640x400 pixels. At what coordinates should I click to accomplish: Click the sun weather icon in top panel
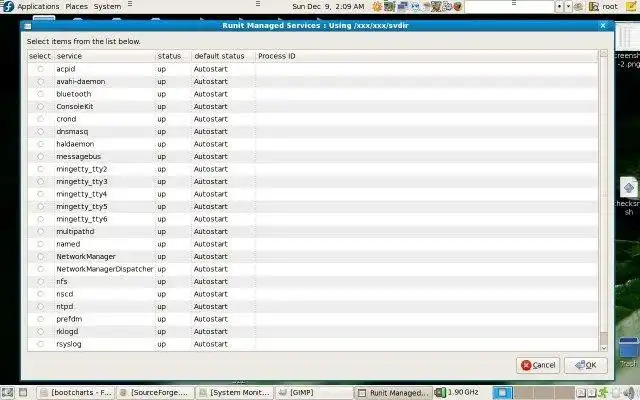[376, 7]
